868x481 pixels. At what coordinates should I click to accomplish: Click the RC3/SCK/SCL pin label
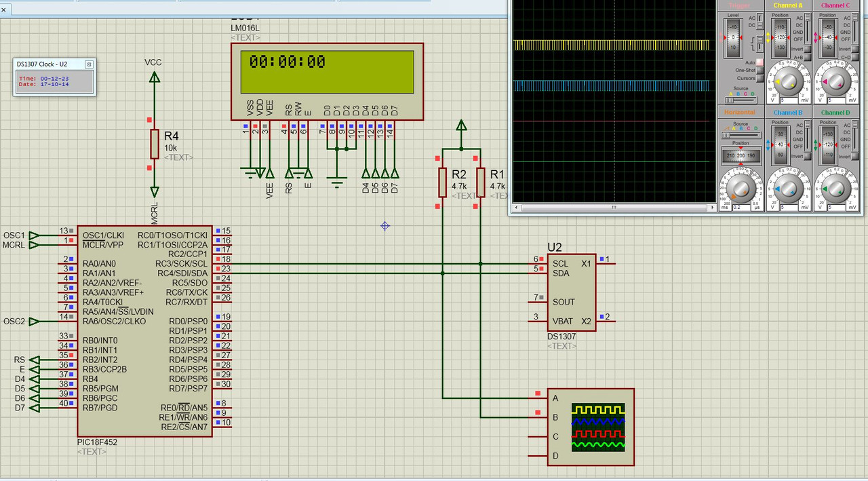181,264
